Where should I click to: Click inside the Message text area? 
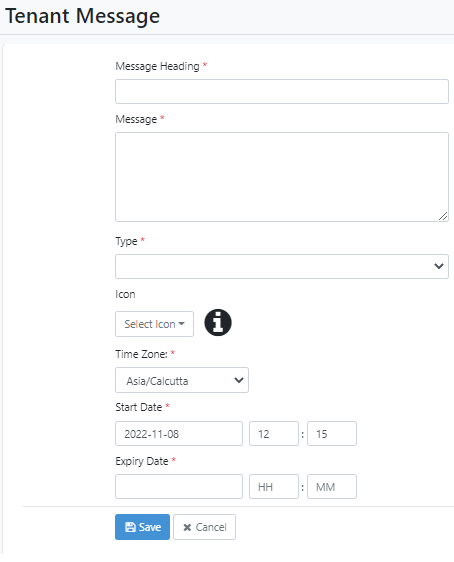pos(282,177)
